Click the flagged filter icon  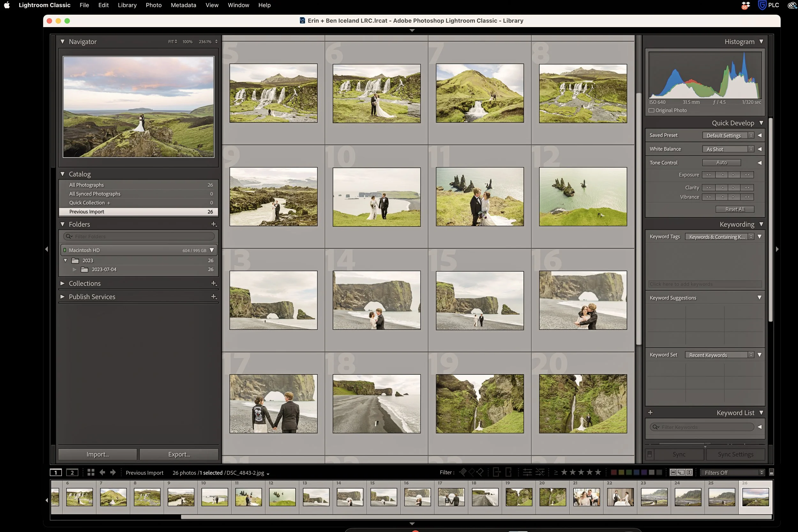[x=463, y=472]
